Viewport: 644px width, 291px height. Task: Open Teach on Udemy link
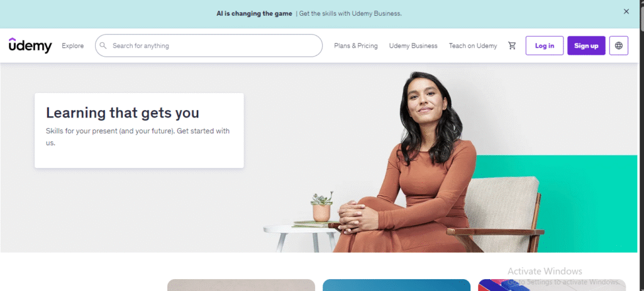click(x=473, y=45)
